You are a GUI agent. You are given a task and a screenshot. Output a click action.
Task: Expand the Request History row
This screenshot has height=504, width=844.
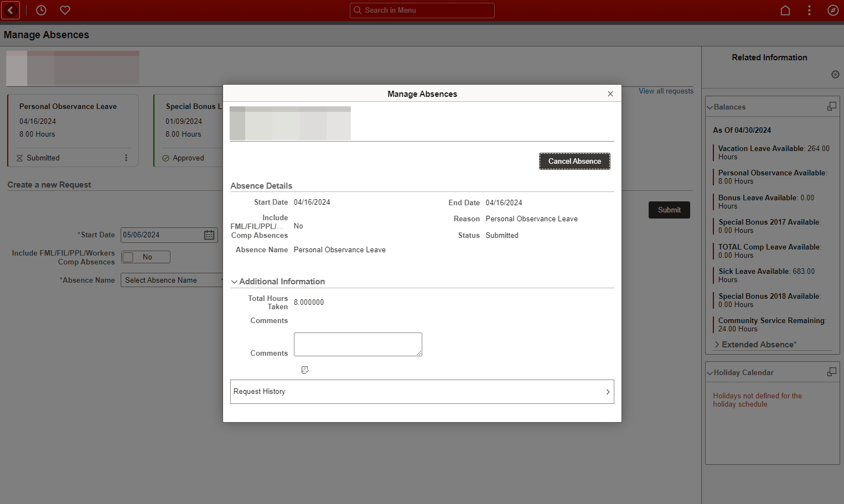pos(422,392)
